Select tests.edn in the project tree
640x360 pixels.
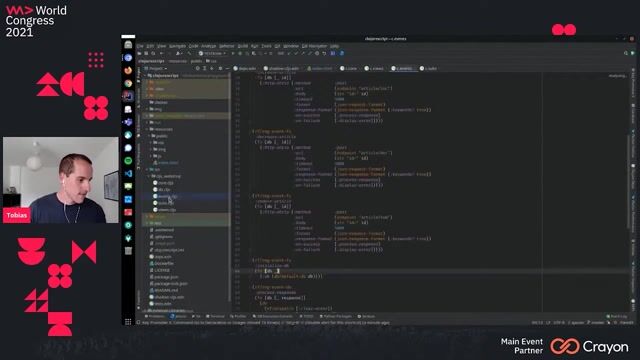(x=160, y=304)
